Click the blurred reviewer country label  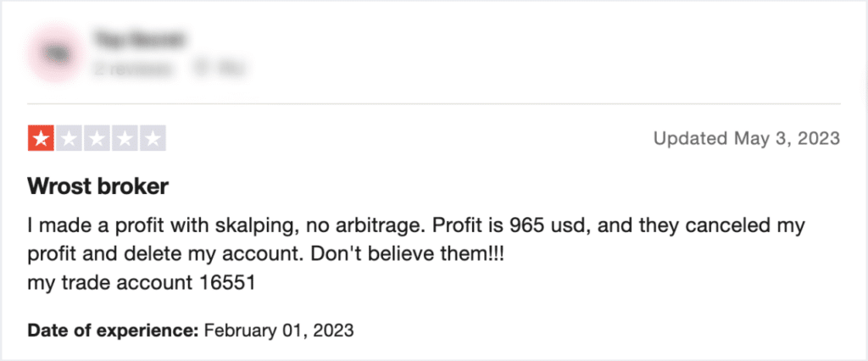(x=219, y=69)
